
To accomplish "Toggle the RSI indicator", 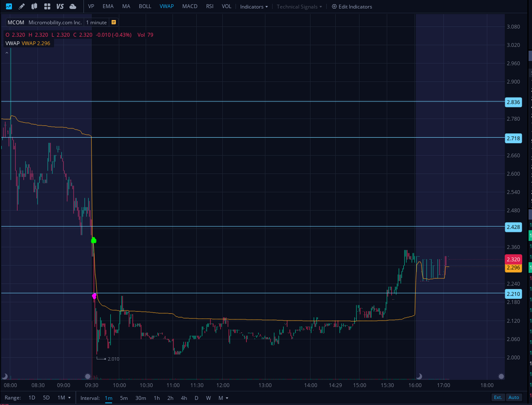I will [x=210, y=7].
